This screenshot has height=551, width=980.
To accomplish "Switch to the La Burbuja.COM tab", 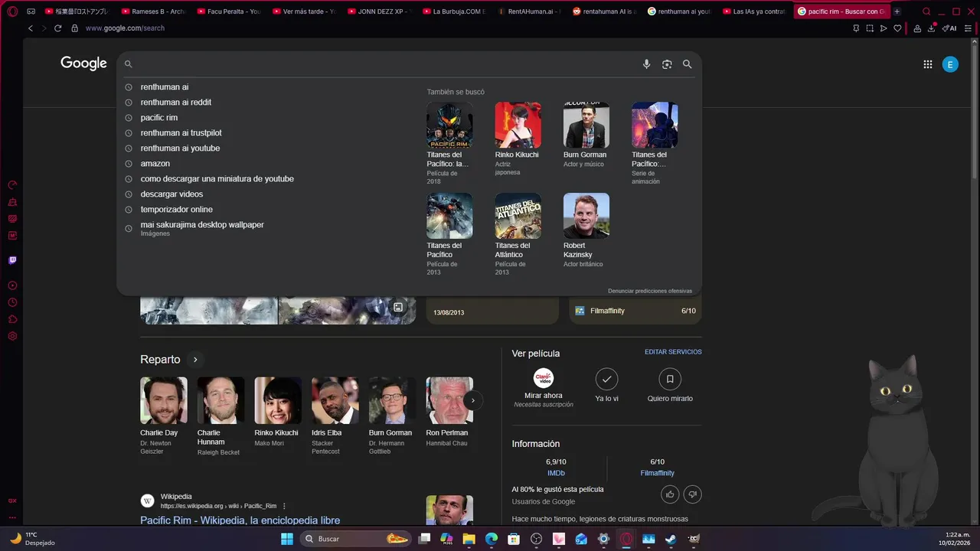I will click(x=453, y=11).
